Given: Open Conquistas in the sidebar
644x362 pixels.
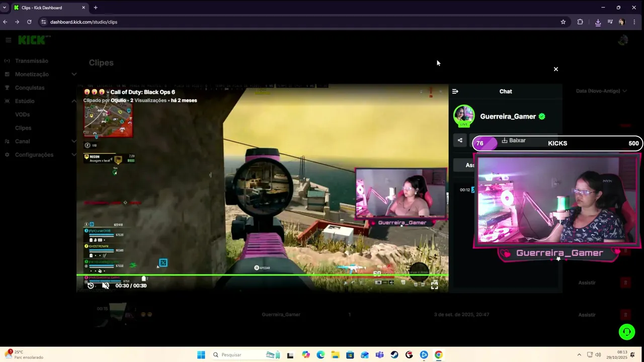Looking at the screenshot, I should 30,87.
